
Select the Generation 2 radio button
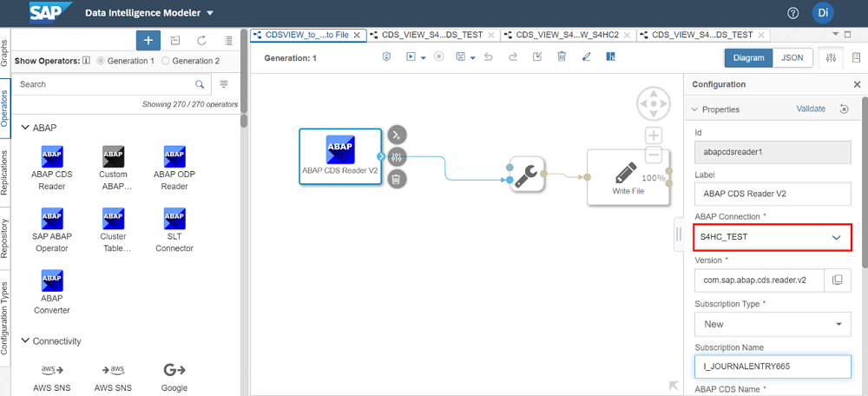click(x=165, y=61)
